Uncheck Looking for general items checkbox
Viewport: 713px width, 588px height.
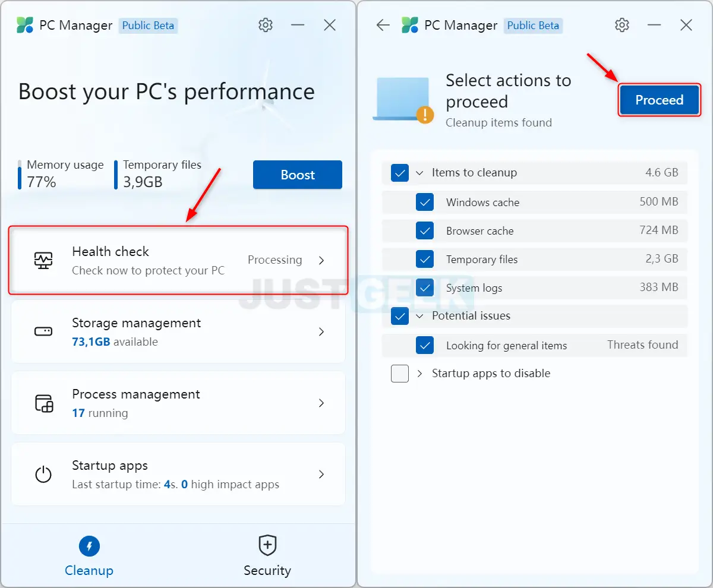coord(425,345)
